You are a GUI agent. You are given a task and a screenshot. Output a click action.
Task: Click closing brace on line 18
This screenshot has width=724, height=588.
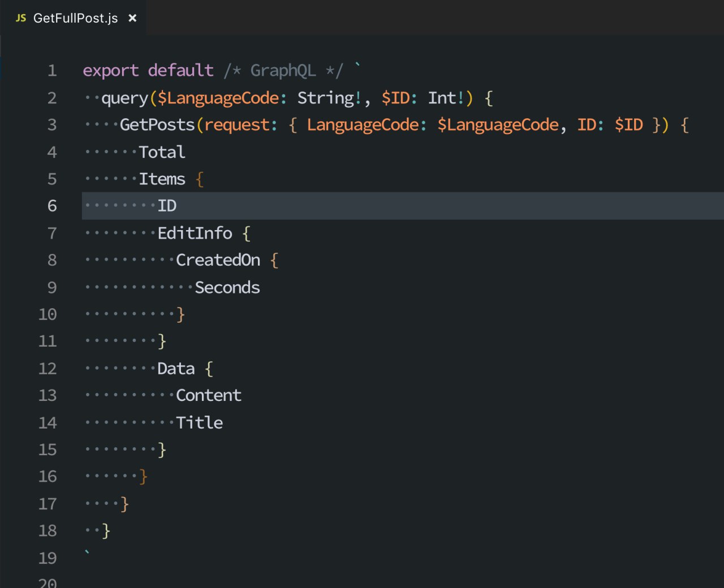(x=106, y=531)
